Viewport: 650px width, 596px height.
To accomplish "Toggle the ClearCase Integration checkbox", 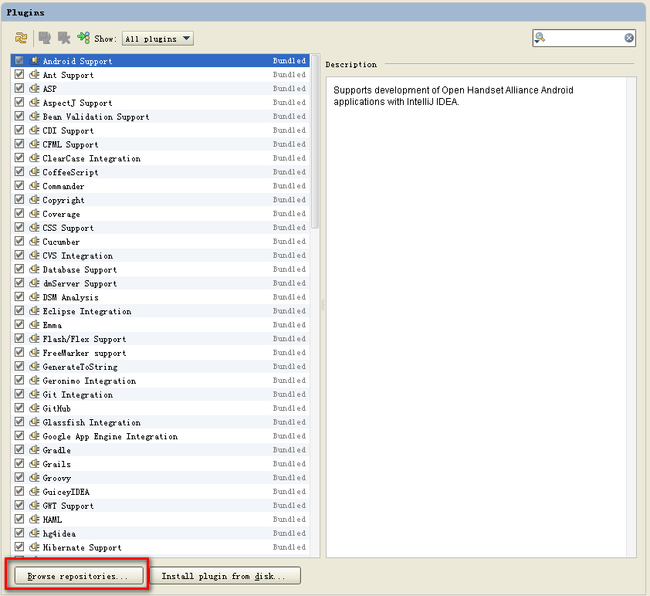I will coord(19,157).
